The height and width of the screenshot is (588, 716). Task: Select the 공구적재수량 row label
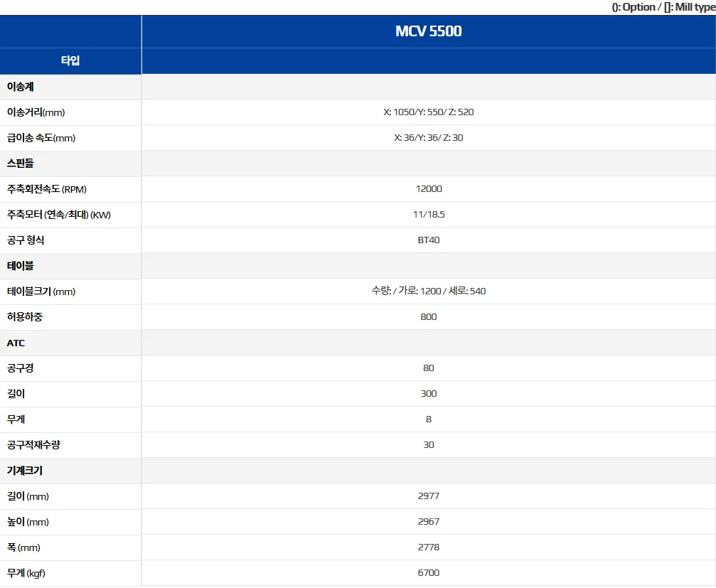tap(34, 444)
